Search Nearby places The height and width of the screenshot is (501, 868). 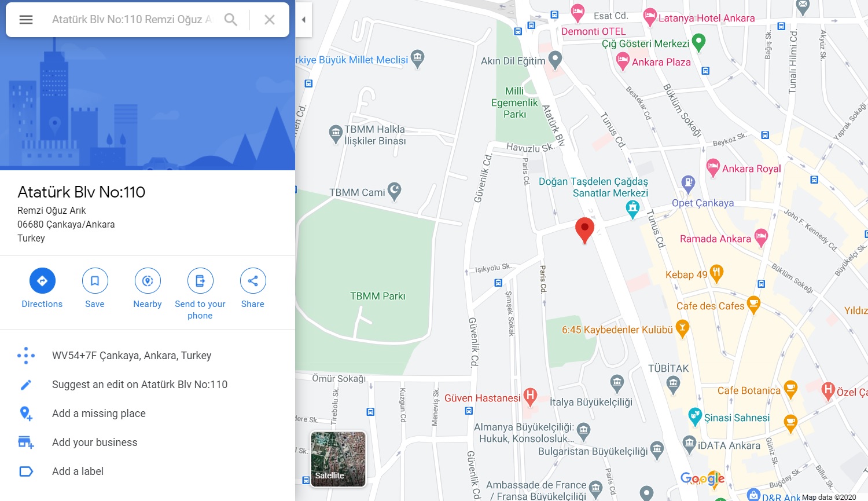(x=148, y=288)
